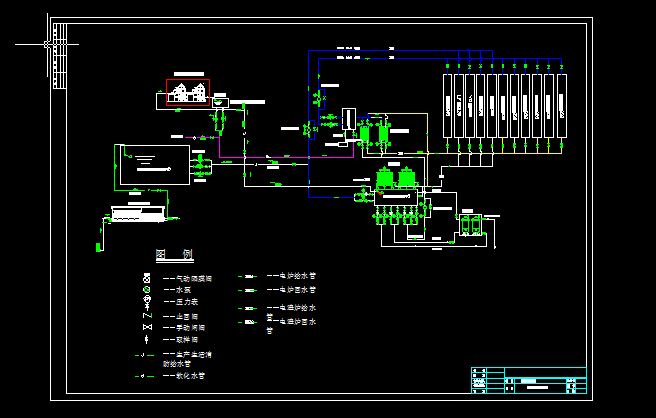Select the green outlet block at bottom left
Viewport: 656px width, 418px height.
point(98,247)
